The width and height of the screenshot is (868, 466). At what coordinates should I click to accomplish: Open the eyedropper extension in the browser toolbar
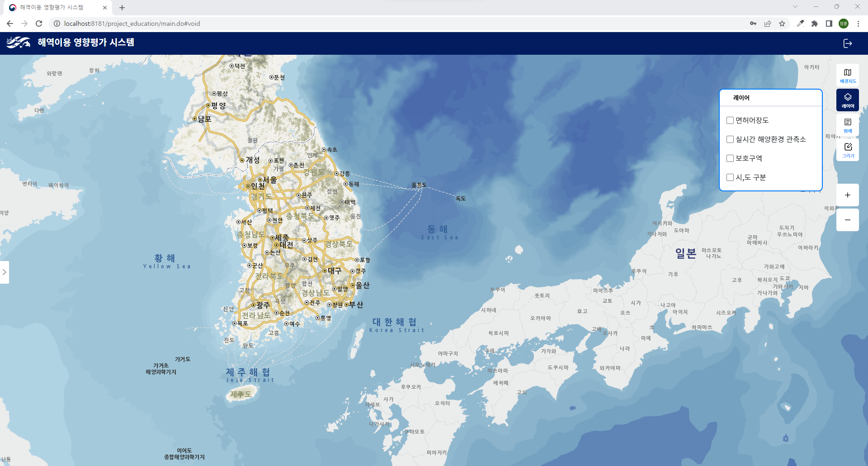[800, 24]
